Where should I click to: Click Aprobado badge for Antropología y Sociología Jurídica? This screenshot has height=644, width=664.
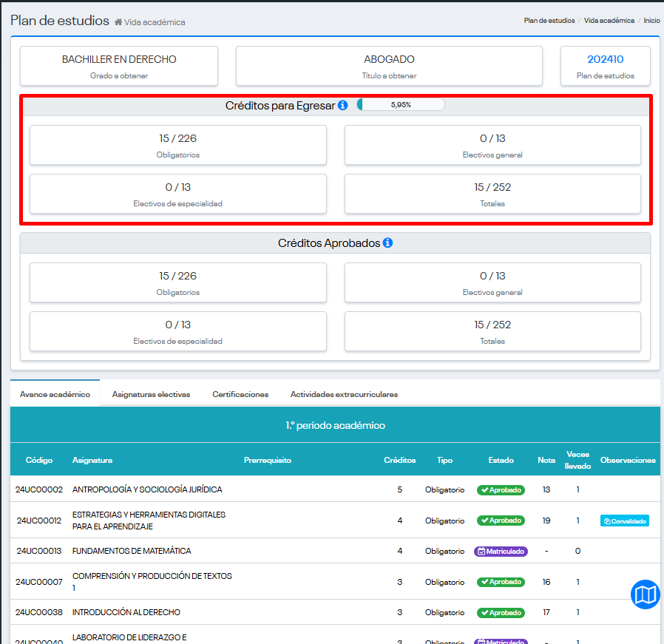pyautogui.click(x=501, y=489)
